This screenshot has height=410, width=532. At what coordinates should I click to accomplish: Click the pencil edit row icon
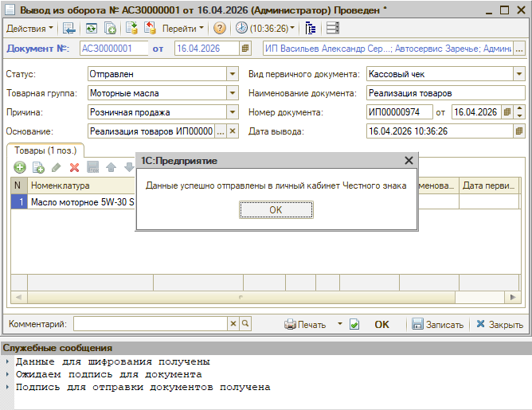coord(56,167)
